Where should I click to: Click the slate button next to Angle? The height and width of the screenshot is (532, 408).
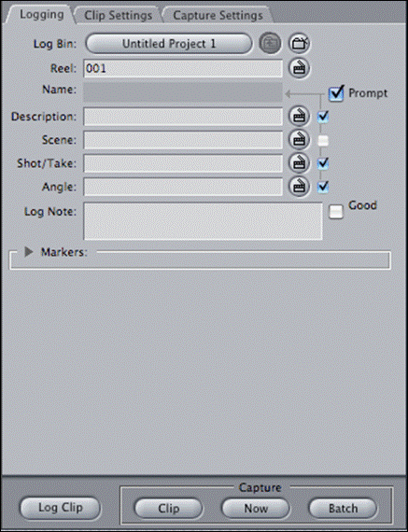tap(300, 187)
